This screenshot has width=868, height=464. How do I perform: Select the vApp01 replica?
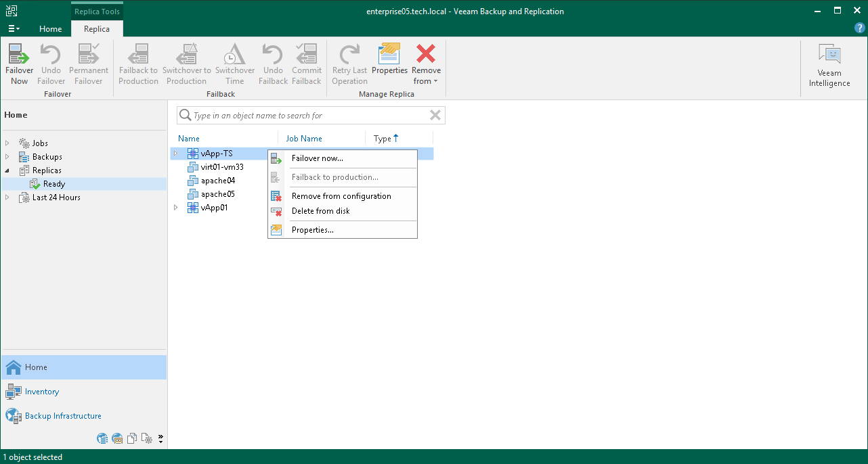(214, 208)
